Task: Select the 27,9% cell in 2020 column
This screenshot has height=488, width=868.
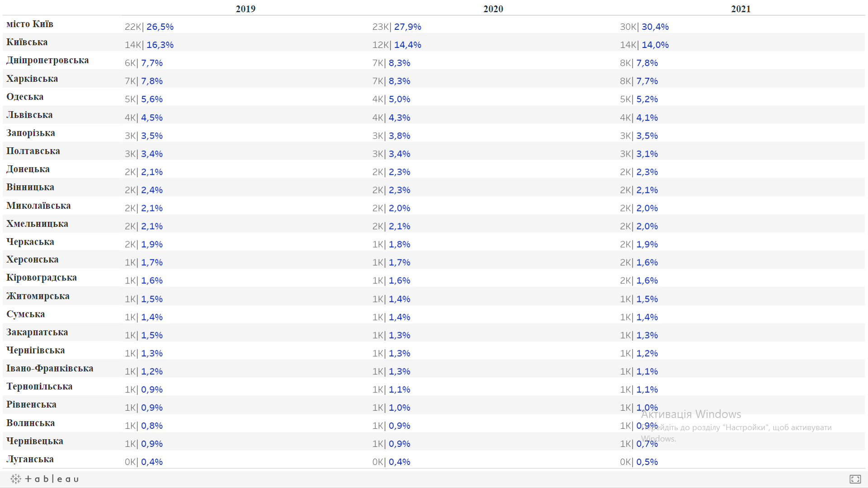Action: (407, 27)
